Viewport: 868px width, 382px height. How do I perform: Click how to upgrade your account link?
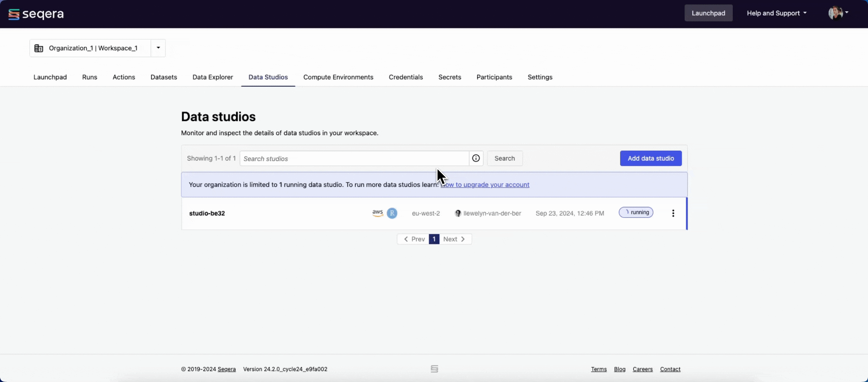click(484, 184)
